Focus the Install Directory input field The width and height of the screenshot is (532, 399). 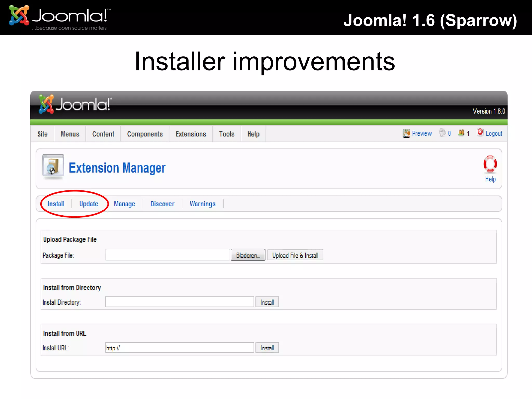(x=179, y=302)
